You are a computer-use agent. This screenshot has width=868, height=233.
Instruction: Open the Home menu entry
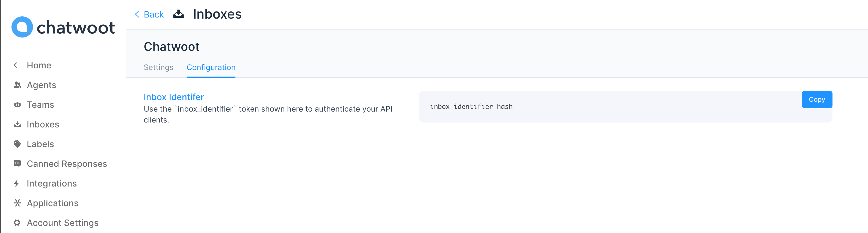click(39, 65)
